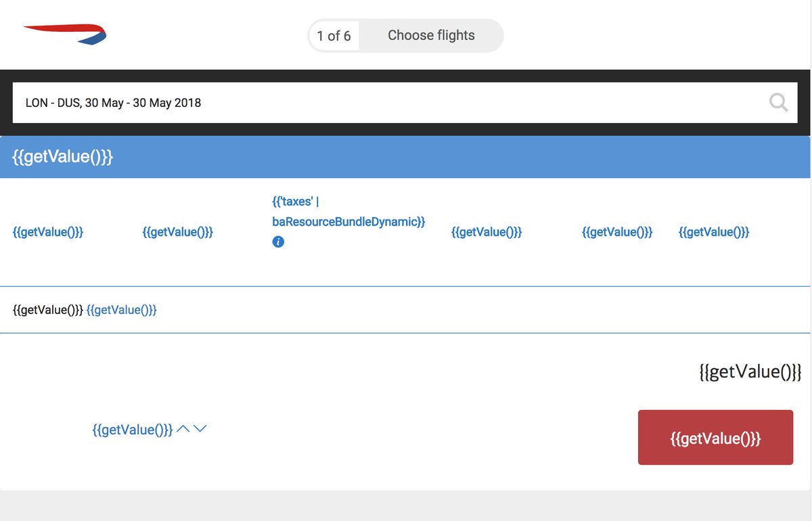Click the '1 of 6' step indicator
The image size is (812, 521).
pos(334,36)
